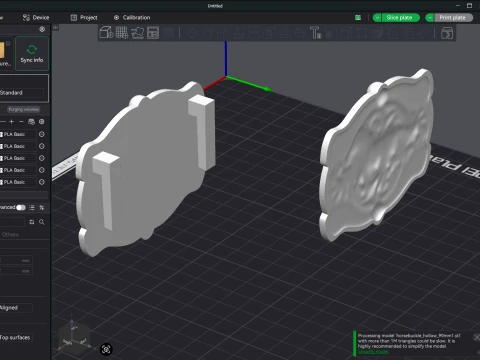Click the 3D orientation navigation cube
480x360 pixels.
pyautogui.click(x=73, y=337)
